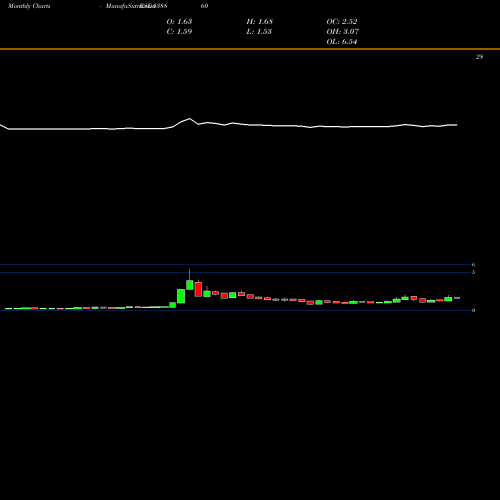Select the "C: 1.59" close value
The width and height of the screenshot is (500, 500).
[x=179, y=32]
